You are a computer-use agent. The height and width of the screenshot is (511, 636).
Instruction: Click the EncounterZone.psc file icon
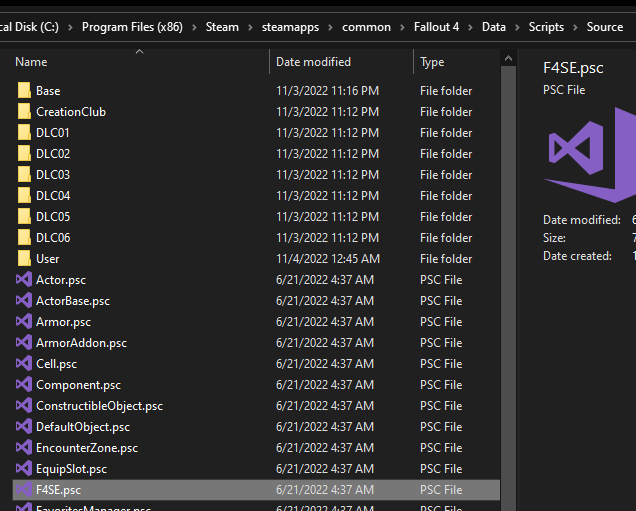(24, 448)
